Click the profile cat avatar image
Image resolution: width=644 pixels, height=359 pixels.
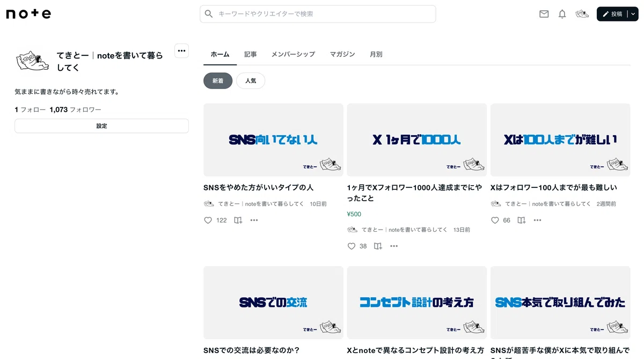(33, 60)
